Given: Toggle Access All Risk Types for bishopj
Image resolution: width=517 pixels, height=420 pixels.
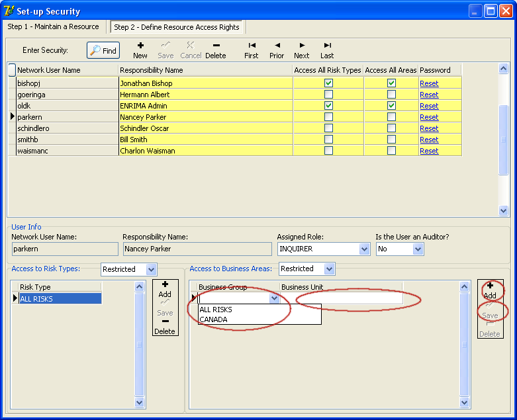Looking at the screenshot, I should [328, 83].
